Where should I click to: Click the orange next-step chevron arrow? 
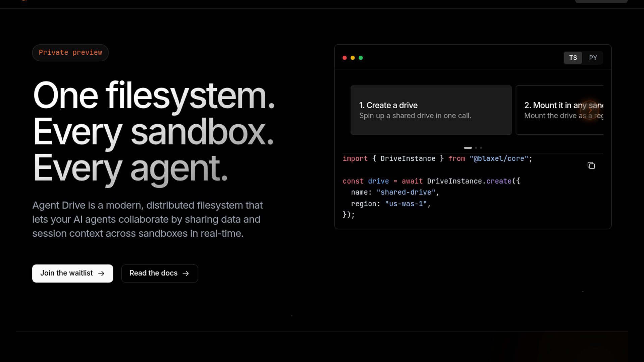pos(590,110)
